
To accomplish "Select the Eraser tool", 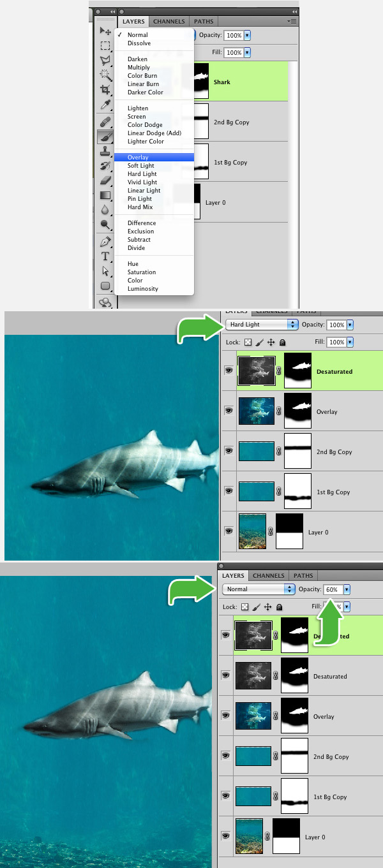I will pyautogui.click(x=106, y=180).
